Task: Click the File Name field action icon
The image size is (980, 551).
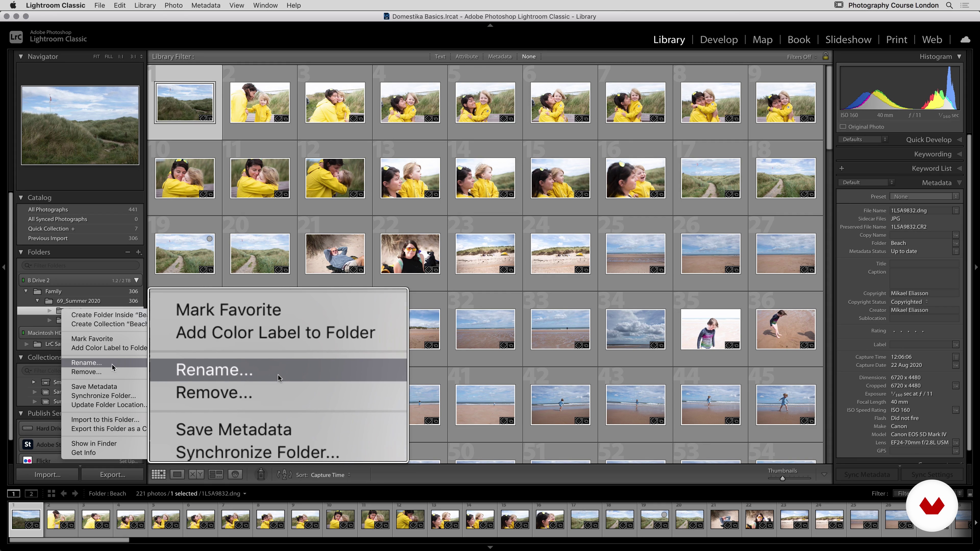Action: [x=956, y=210]
